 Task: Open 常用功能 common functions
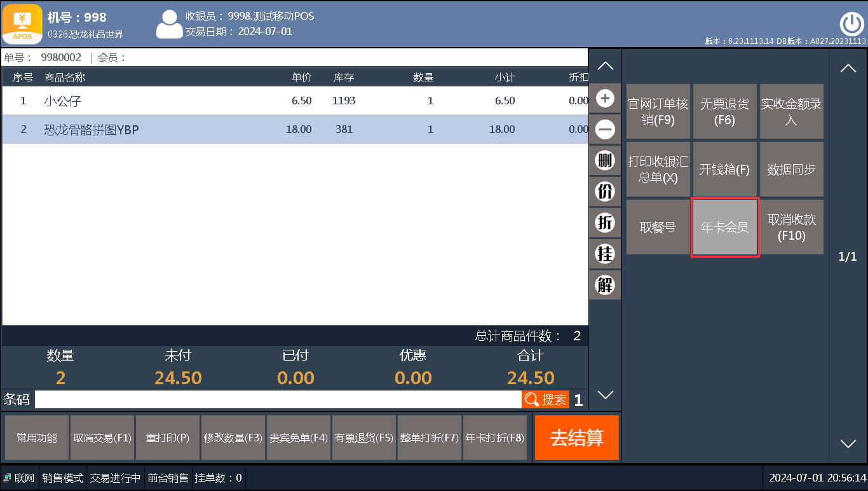[37, 438]
